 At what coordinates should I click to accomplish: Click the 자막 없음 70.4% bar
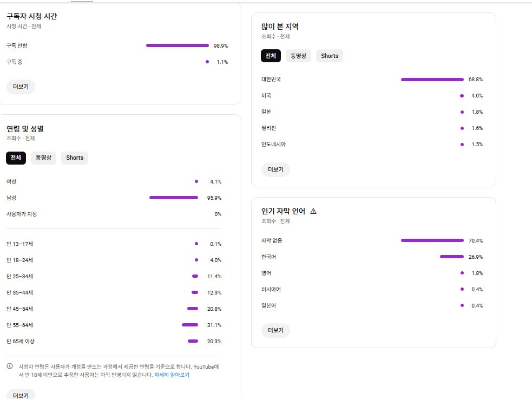(x=432, y=240)
